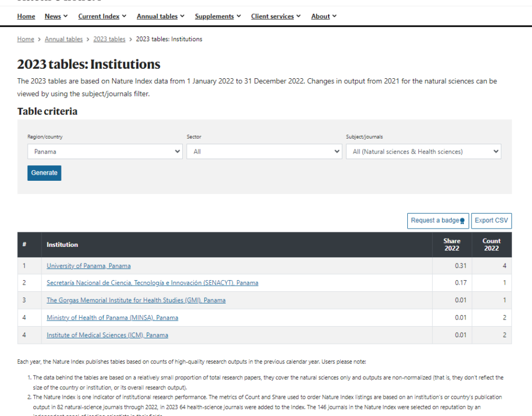Open the Ministry of Health of Panama link

(112, 318)
